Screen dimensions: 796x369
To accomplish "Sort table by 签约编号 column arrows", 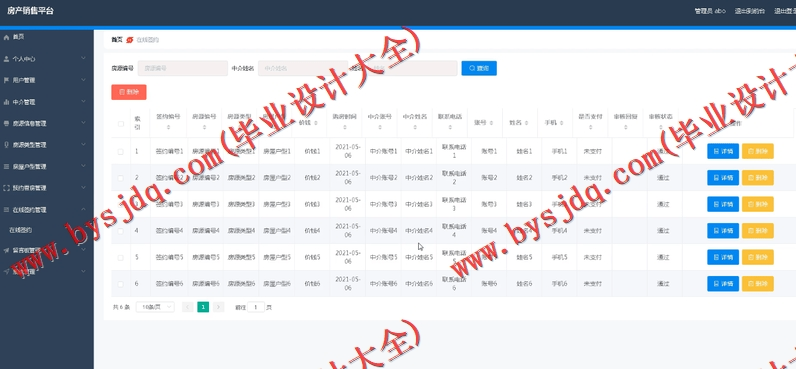I will [x=169, y=128].
